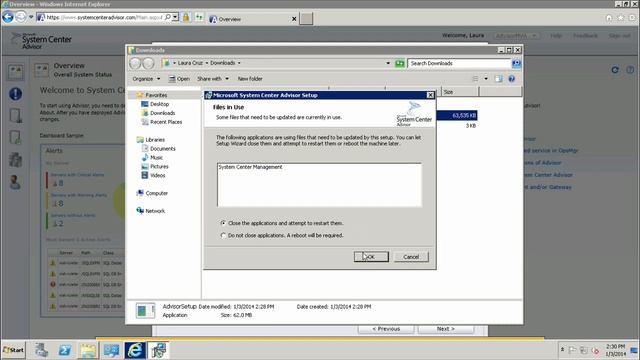Sort by Size column header
The image size is (640, 360).
coord(460,92)
